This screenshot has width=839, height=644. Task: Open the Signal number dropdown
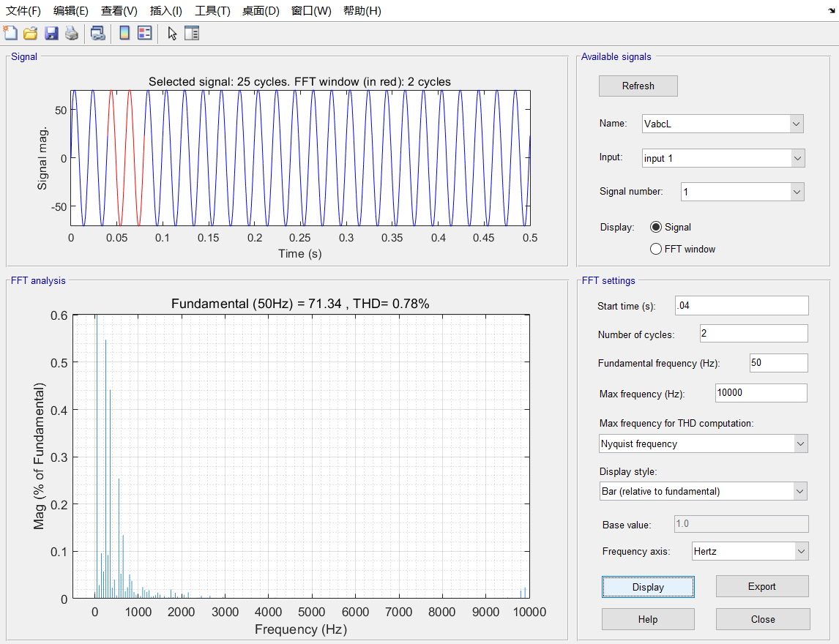click(795, 191)
